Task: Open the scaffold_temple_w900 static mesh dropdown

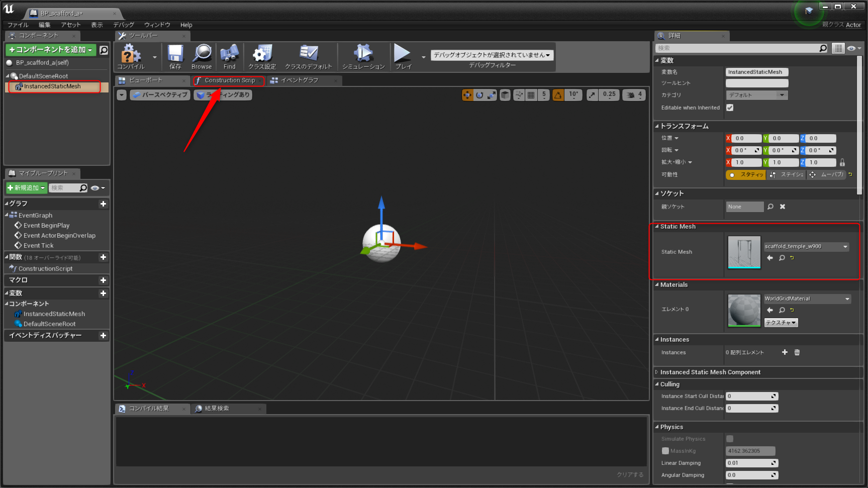Action: 807,247
